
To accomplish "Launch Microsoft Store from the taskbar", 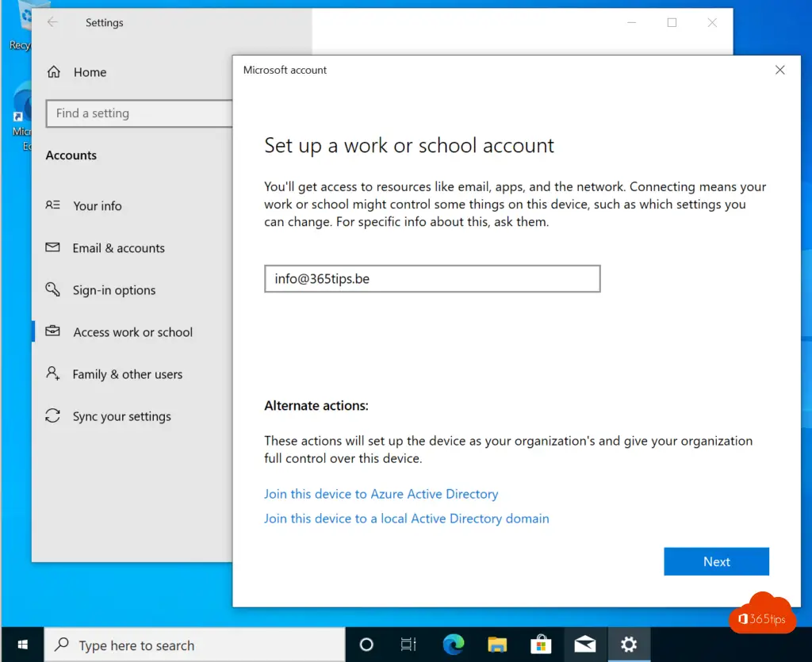I will pos(541,645).
